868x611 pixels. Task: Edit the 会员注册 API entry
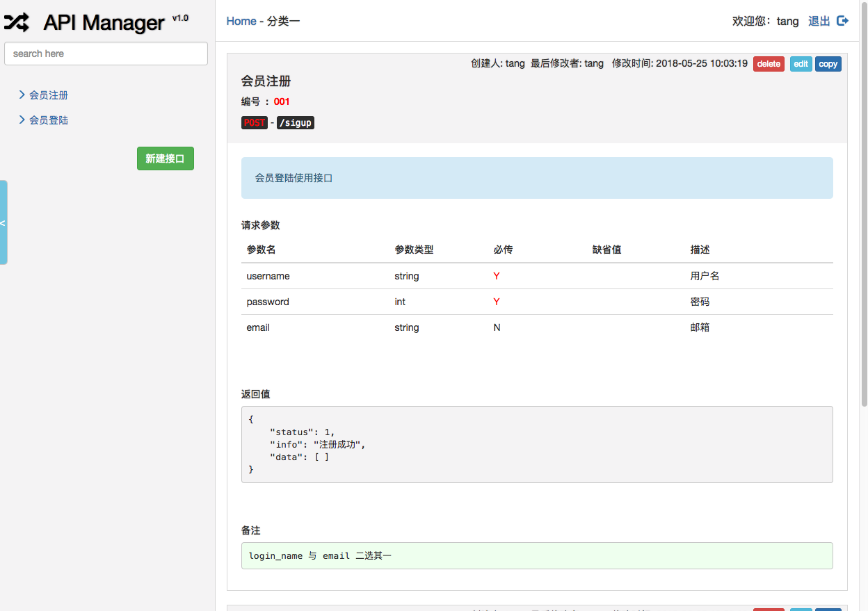point(801,64)
